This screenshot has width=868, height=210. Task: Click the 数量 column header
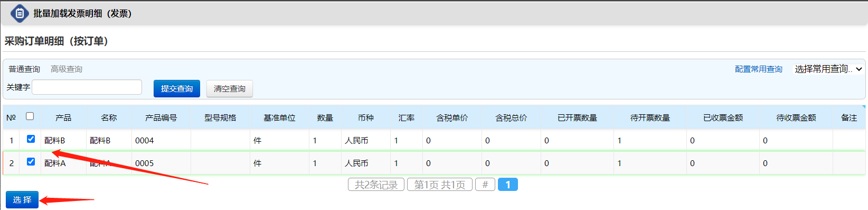point(325,118)
